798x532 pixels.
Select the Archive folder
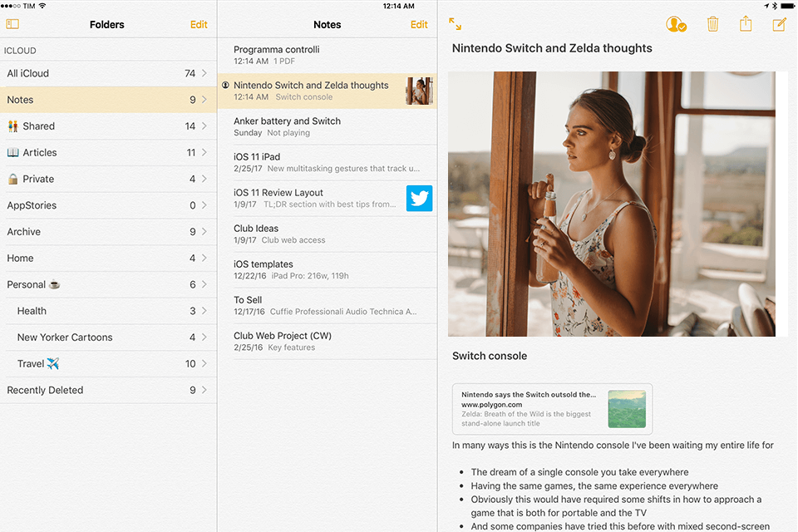click(108, 232)
